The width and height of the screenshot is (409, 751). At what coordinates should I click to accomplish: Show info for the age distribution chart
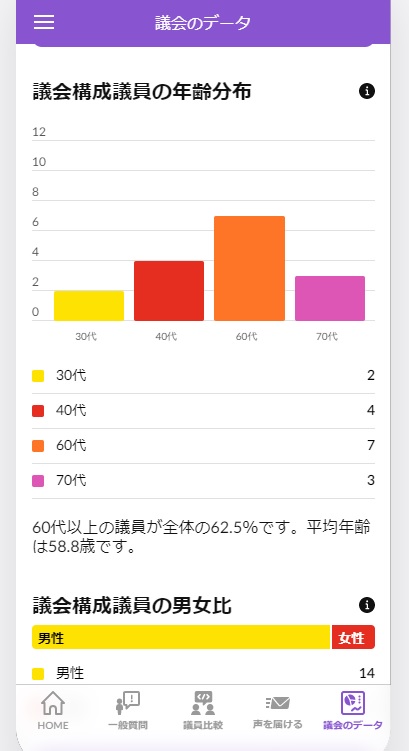pos(366,91)
